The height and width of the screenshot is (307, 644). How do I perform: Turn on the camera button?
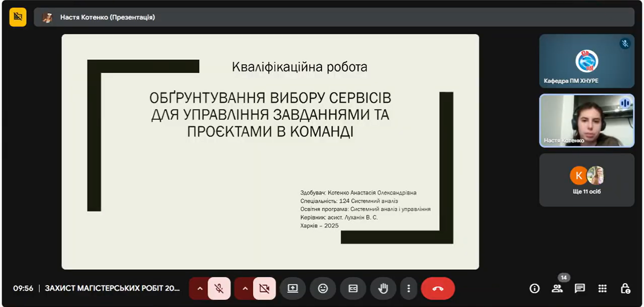click(264, 289)
